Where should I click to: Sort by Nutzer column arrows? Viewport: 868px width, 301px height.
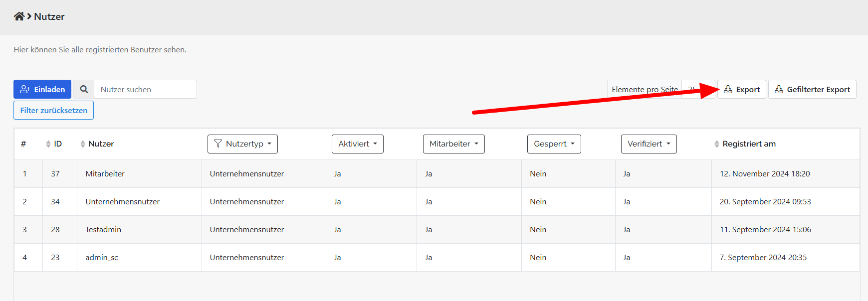point(83,144)
